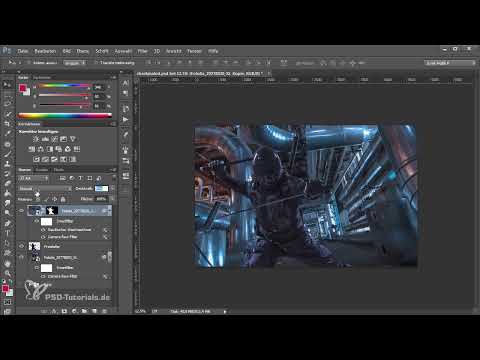Viewport: 480px width, 360px height.
Task: Open the Bearbeiten menu
Action: coord(45,51)
